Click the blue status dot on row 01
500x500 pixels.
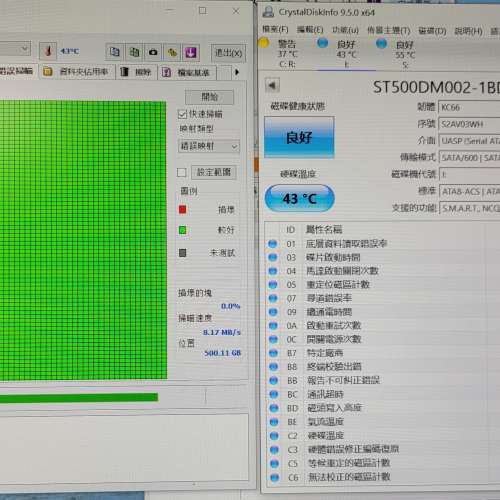click(273, 244)
